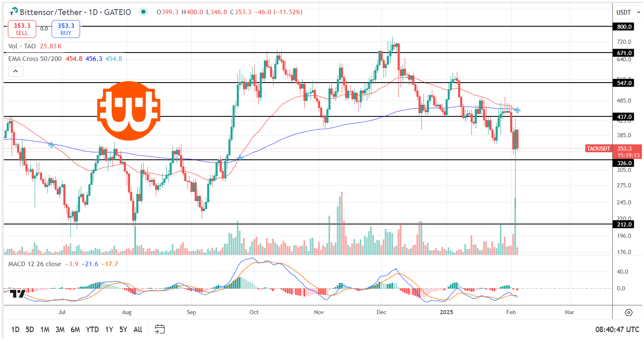Open the go-to-date calendar icon
The height and width of the screenshot is (340, 644).
(x=160, y=329)
